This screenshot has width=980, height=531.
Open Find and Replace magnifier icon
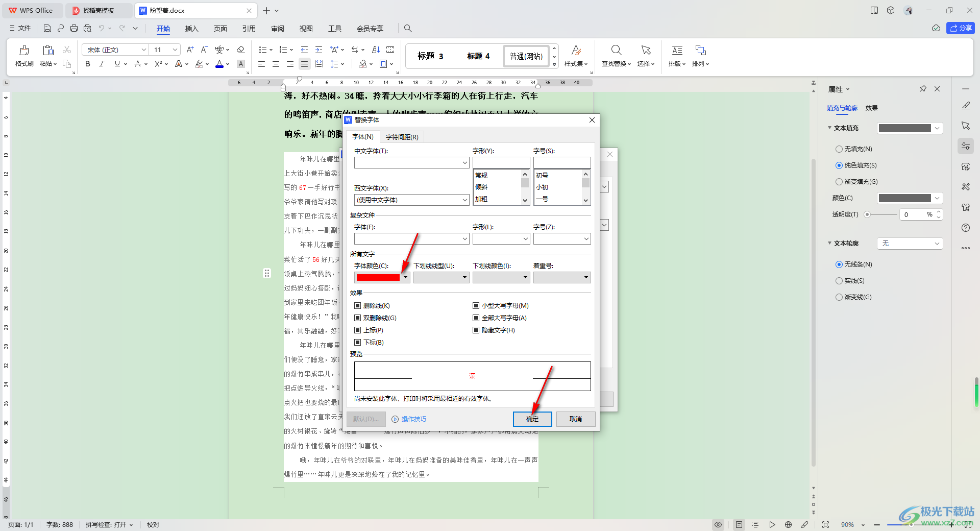point(616,50)
